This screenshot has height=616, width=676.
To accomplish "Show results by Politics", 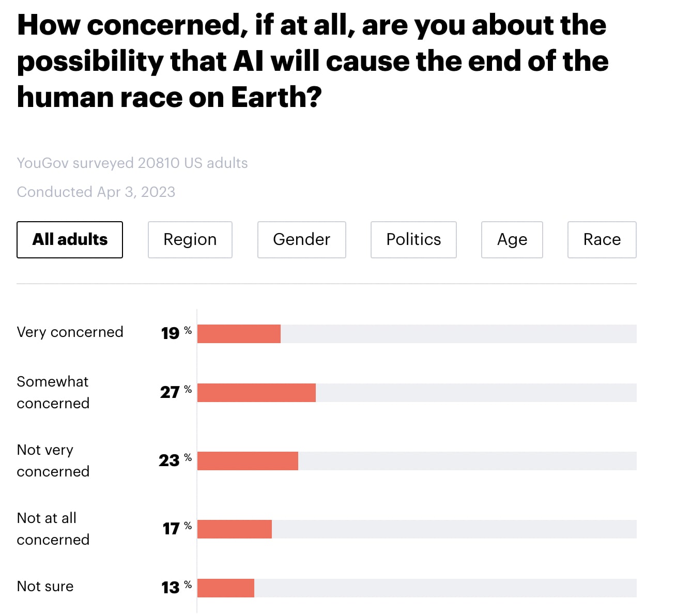I will 413,240.
